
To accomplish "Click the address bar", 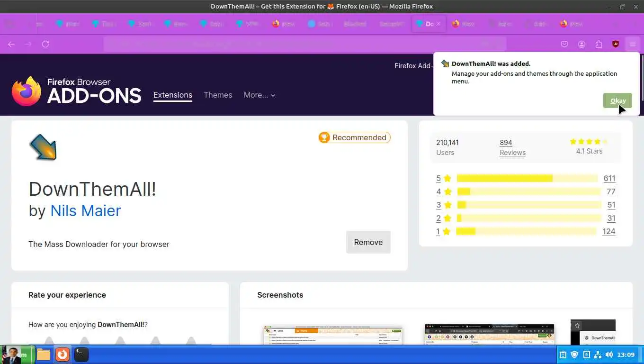I will click(304, 44).
